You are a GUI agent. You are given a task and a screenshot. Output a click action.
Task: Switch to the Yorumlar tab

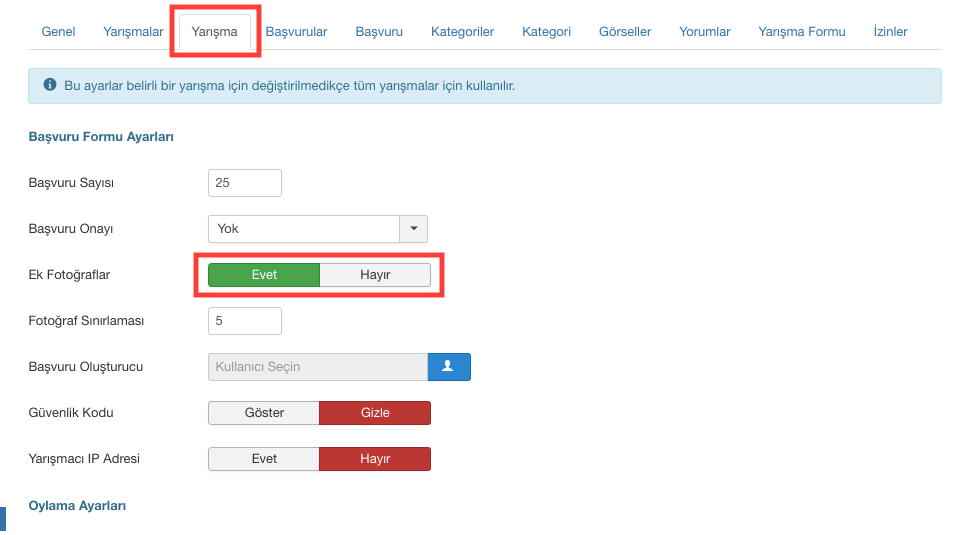[x=704, y=32]
